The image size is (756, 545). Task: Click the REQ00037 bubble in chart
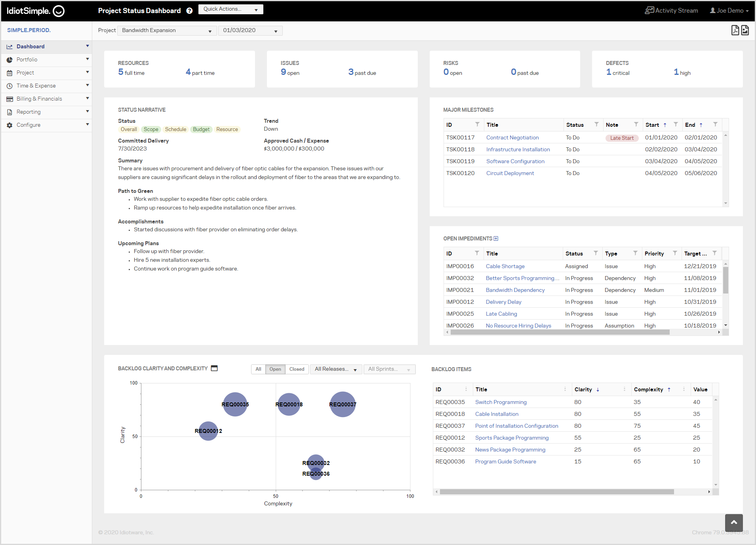[343, 404]
